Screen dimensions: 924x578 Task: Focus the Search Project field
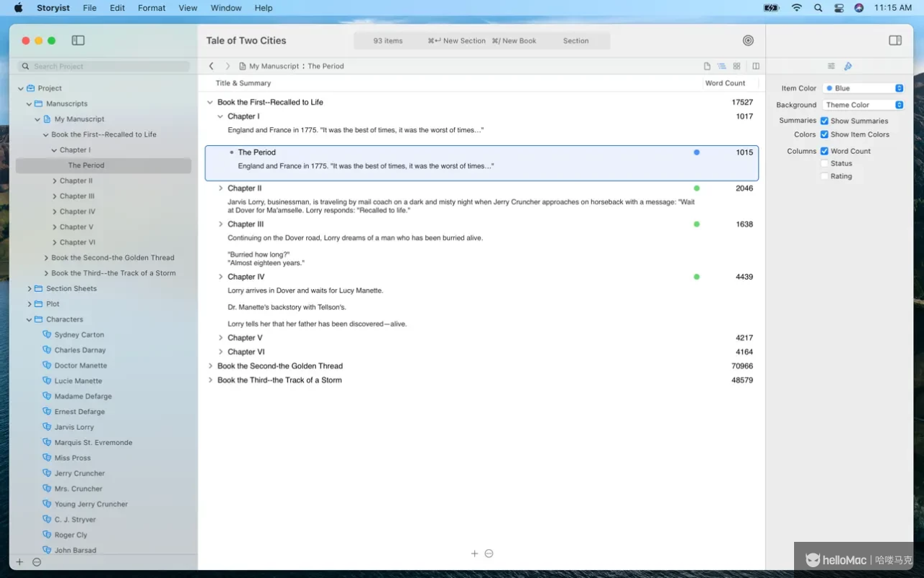pos(104,66)
